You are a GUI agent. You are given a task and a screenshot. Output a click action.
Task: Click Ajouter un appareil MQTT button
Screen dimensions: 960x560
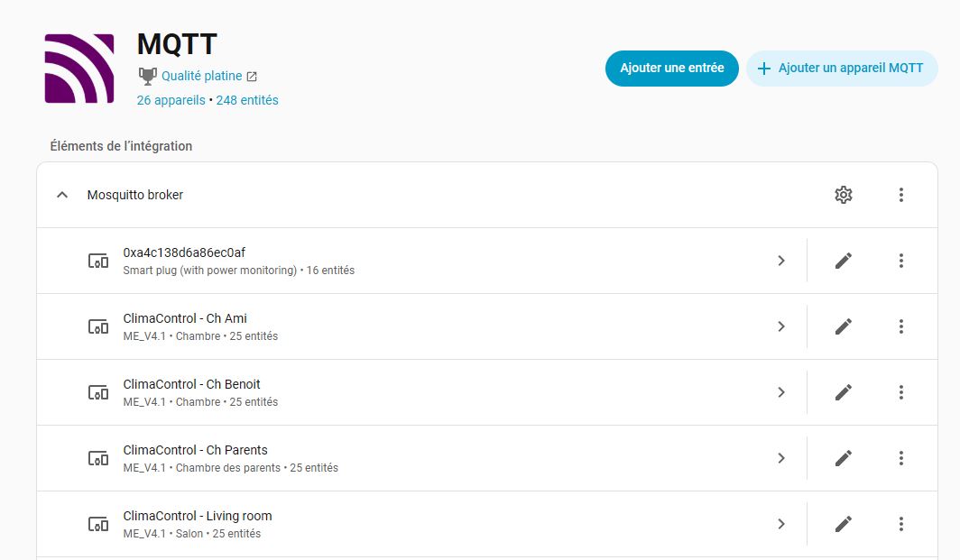[841, 68]
